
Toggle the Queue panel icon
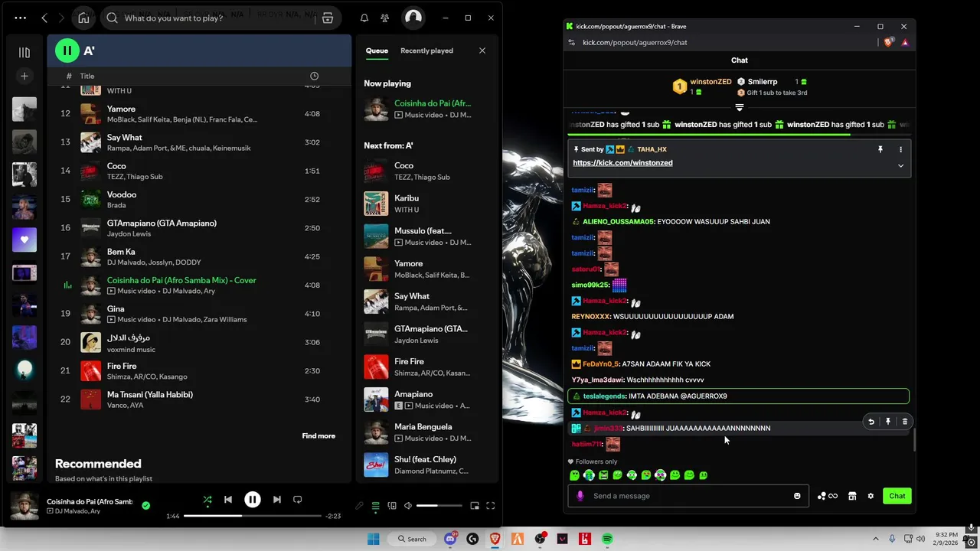tap(376, 505)
